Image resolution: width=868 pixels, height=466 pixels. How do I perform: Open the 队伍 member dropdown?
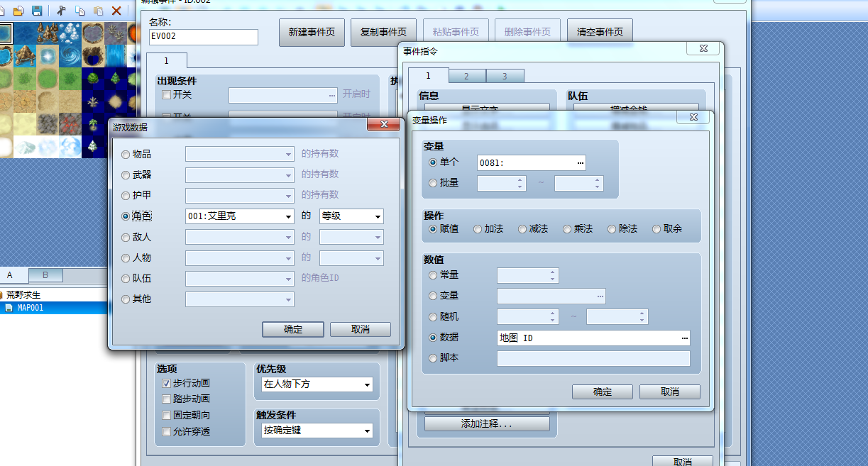(240, 279)
